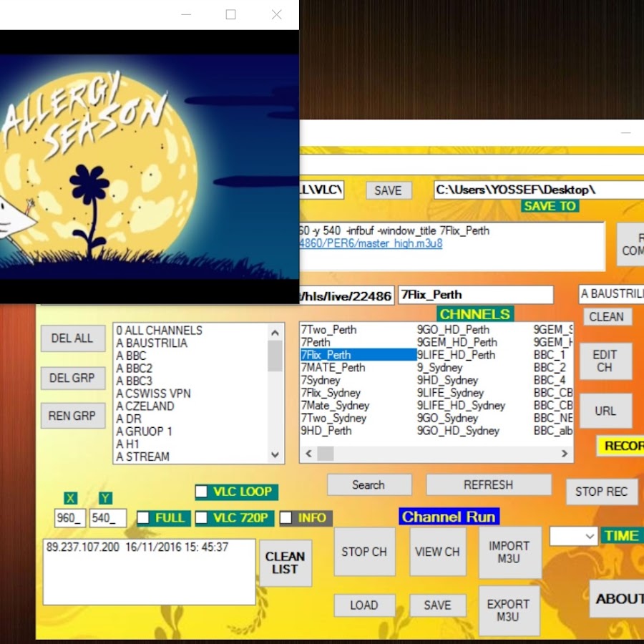Select the A STREAM group
Screen dimensions: 644x644
point(143,457)
